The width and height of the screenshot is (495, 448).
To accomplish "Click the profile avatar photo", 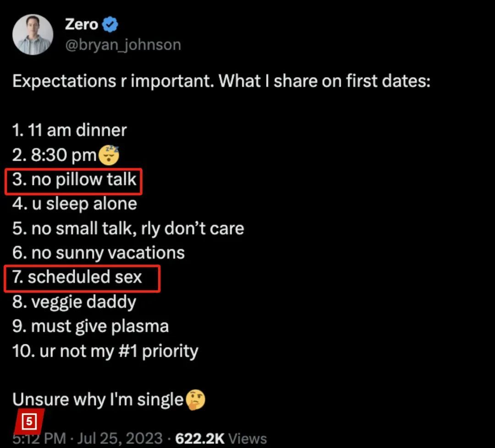I will point(33,35).
